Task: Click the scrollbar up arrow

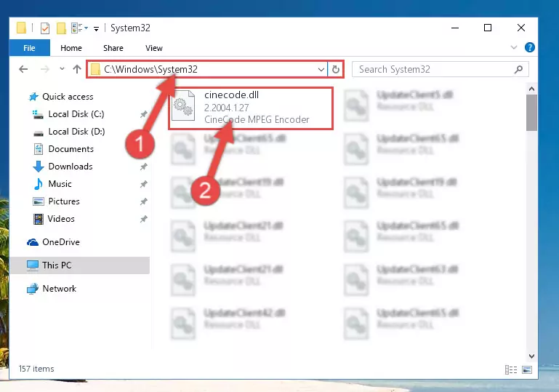Action: (531, 89)
